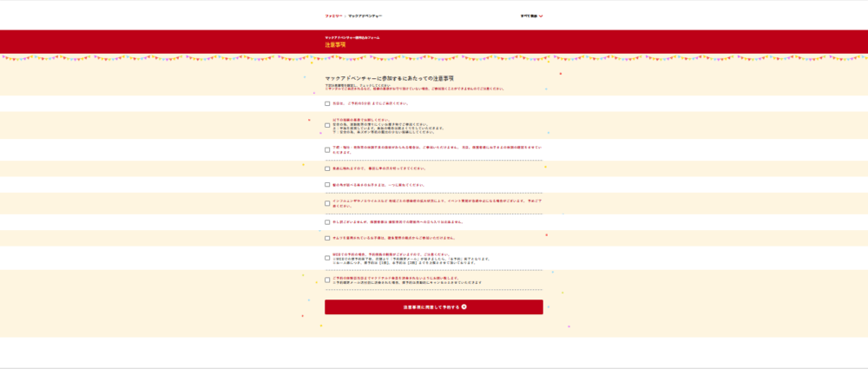Check the WEB予約 reservation limit checkbox
Viewport: 868px width, 382px height.
327,258
